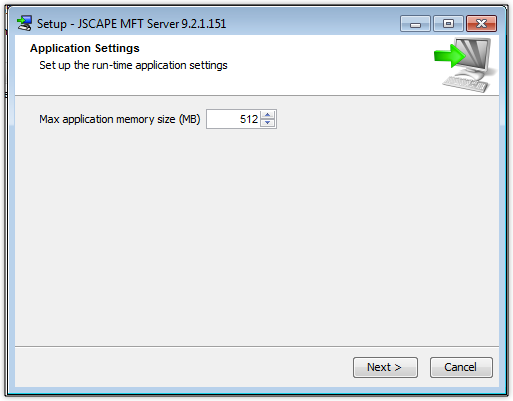Click the setup installer icon in title bar
Screen dimensions: 513x401
click(x=24, y=23)
